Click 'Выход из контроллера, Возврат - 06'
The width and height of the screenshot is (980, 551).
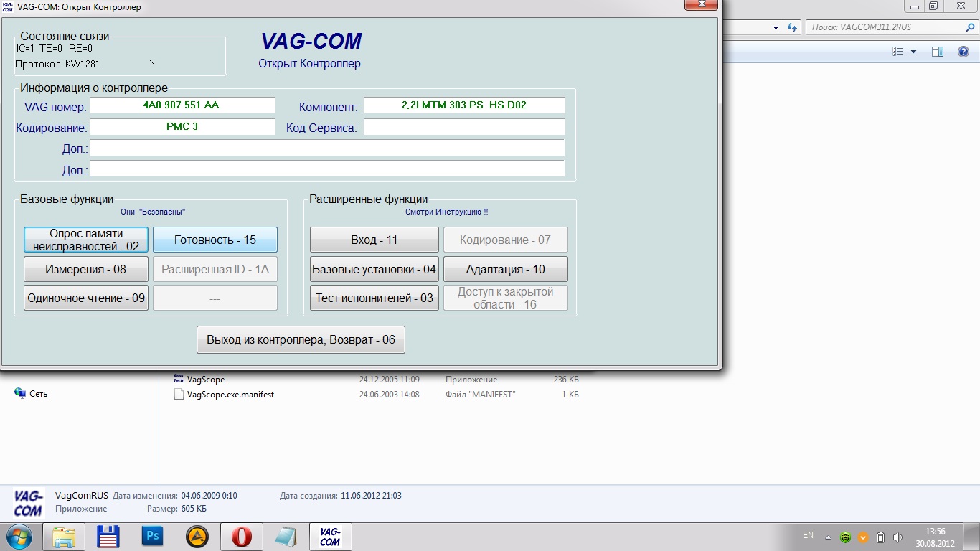click(x=301, y=339)
